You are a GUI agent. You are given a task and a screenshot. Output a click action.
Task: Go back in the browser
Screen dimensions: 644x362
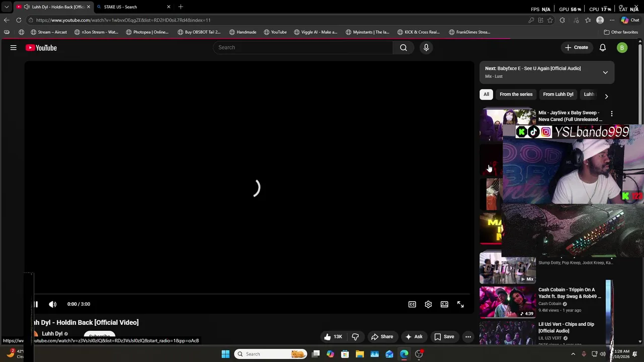coord(6,20)
